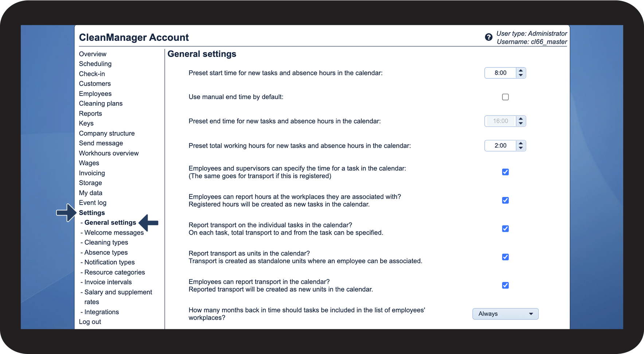Click the Log out link
This screenshot has width=644, height=354.
[90, 322]
